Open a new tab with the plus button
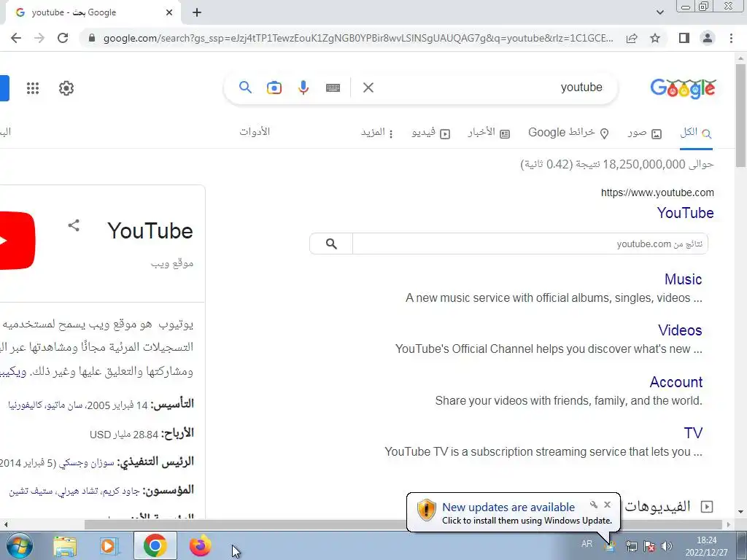Image resolution: width=747 pixels, height=560 pixels. pyautogui.click(x=197, y=12)
